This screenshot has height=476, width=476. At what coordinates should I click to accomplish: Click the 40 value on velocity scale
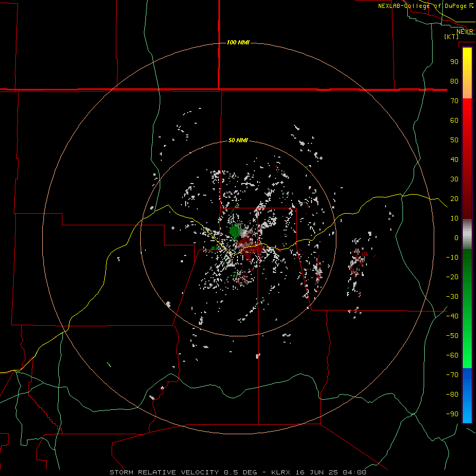[454, 159]
